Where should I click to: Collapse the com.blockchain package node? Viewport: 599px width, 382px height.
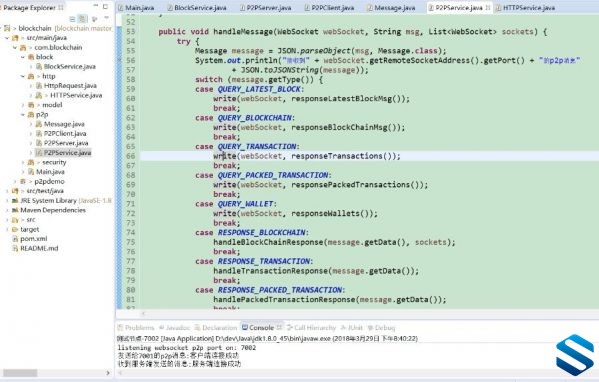(x=15, y=47)
